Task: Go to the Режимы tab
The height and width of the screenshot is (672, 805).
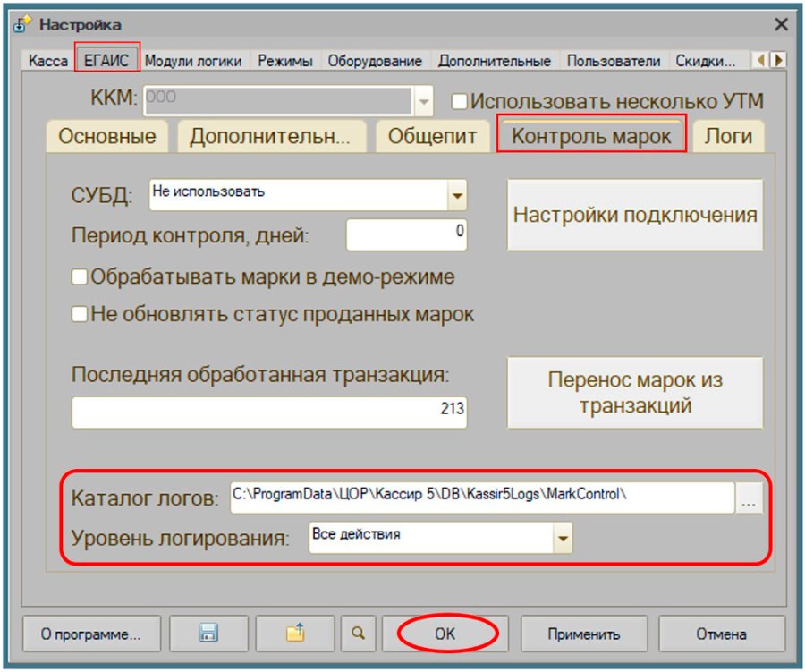Action: 285,61
